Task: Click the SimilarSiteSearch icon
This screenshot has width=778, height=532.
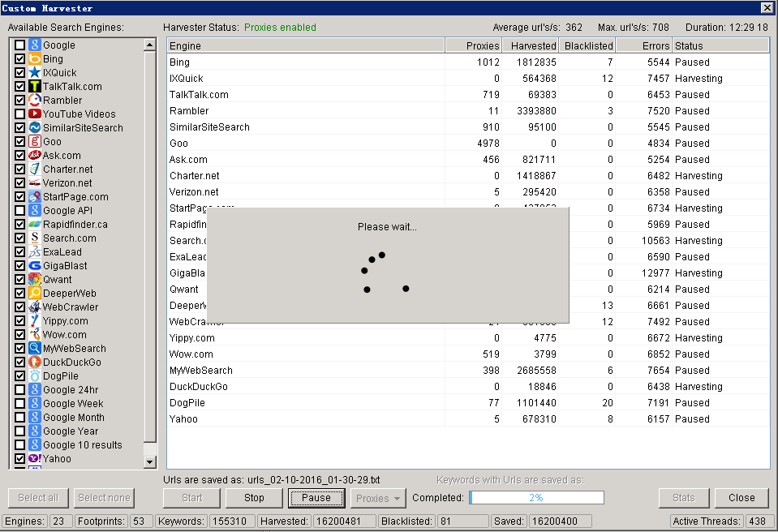Action: (34, 128)
